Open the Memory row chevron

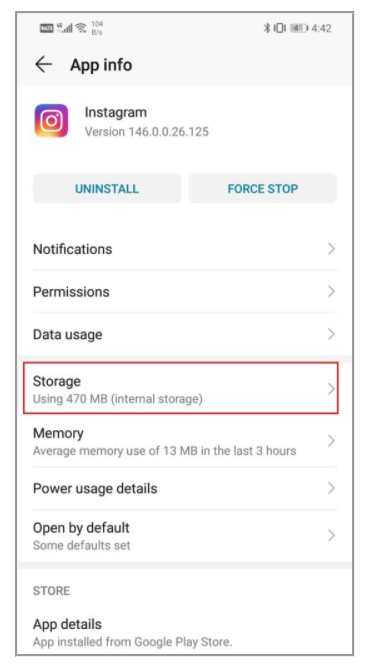(x=331, y=441)
